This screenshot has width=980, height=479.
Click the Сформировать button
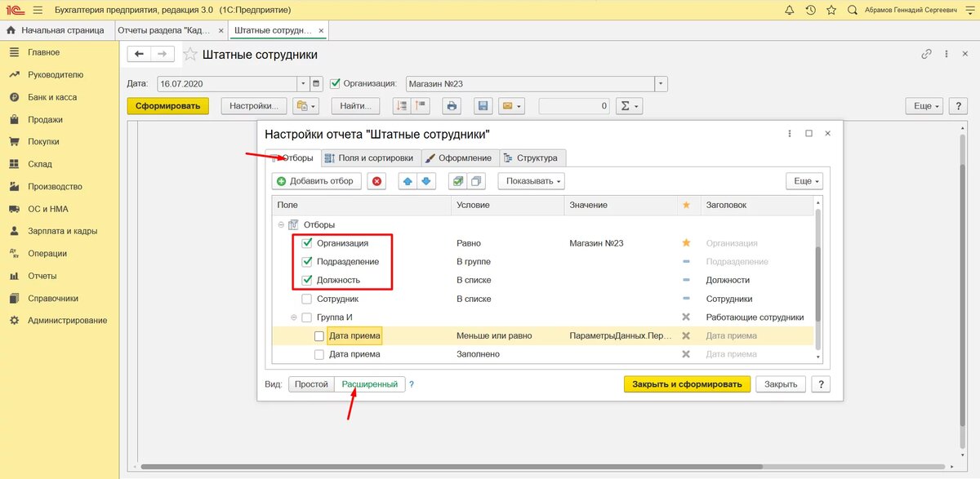click(168, 106)
